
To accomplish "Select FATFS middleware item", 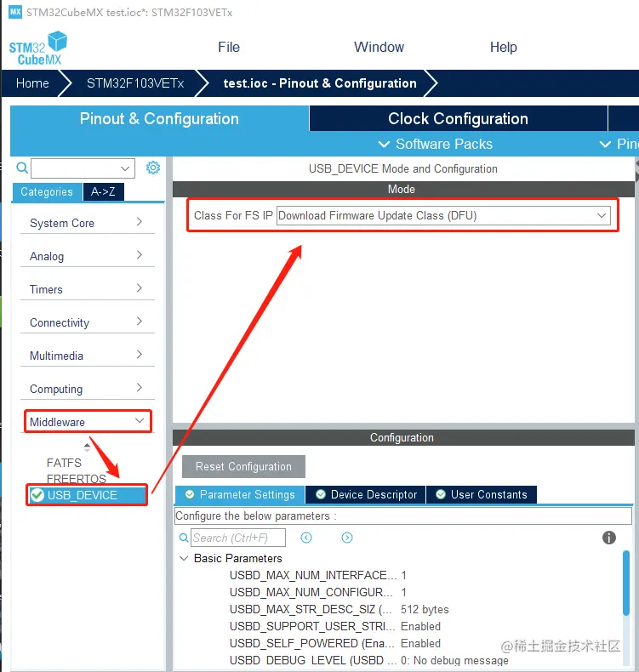I will [x=64, y=463].
